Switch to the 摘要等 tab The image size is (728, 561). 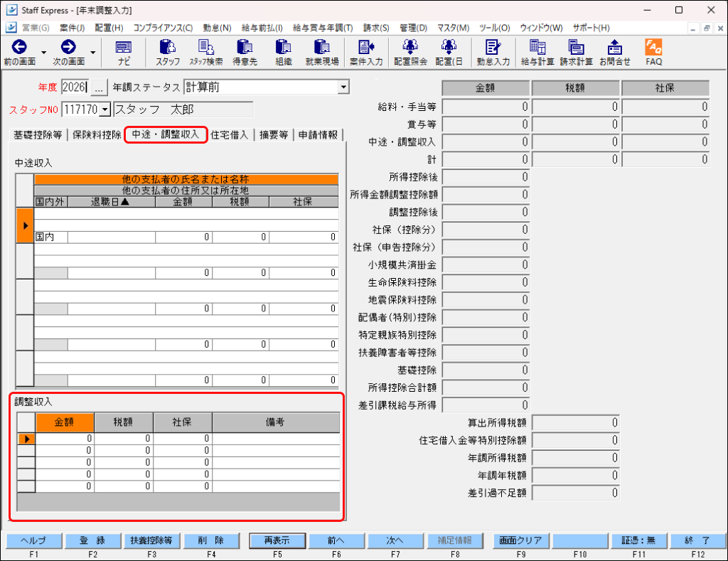(x=274, y=135)
